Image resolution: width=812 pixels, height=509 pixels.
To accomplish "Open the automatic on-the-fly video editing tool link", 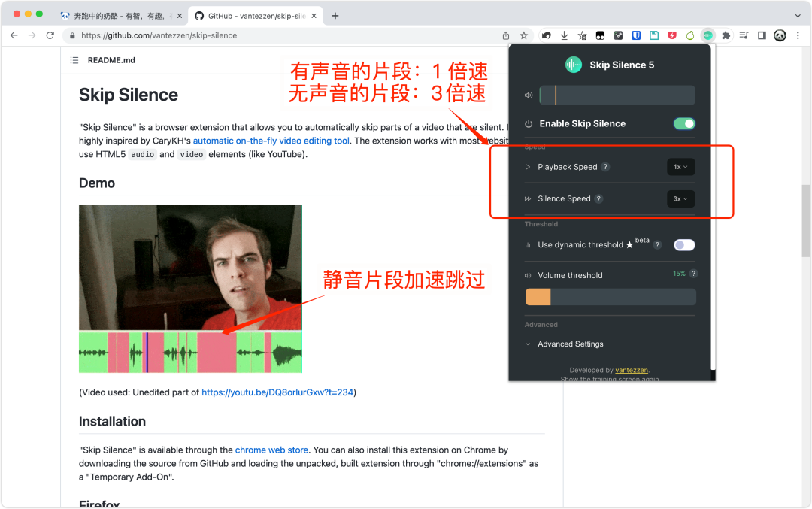I will [x=271, y=141].
